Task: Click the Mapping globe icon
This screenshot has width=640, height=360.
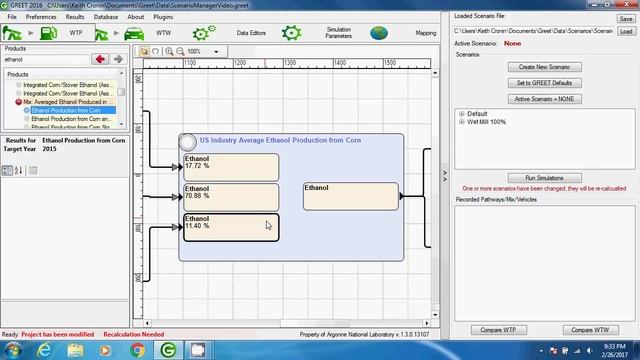Action: 379,33
